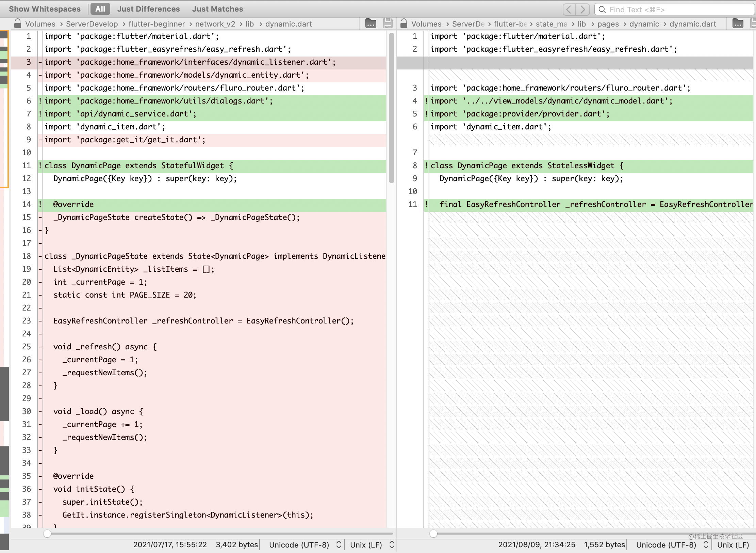756x553 pixels.
Task: Click removed-line marker on left line 3
Action: pyautogui.click(x=40, y=62)
